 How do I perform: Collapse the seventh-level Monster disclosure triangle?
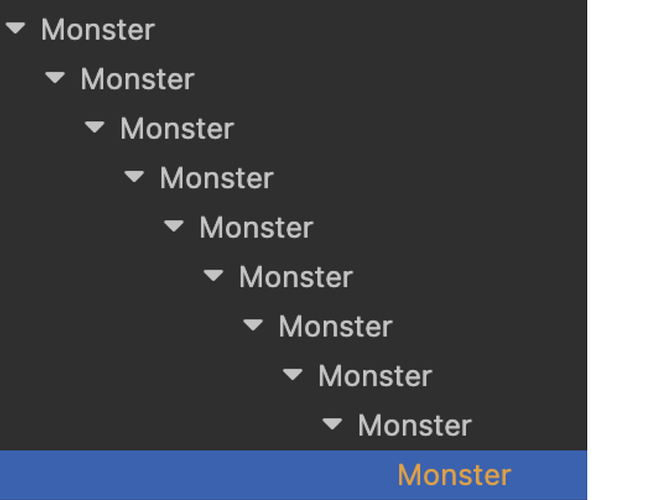coord(253,326)
